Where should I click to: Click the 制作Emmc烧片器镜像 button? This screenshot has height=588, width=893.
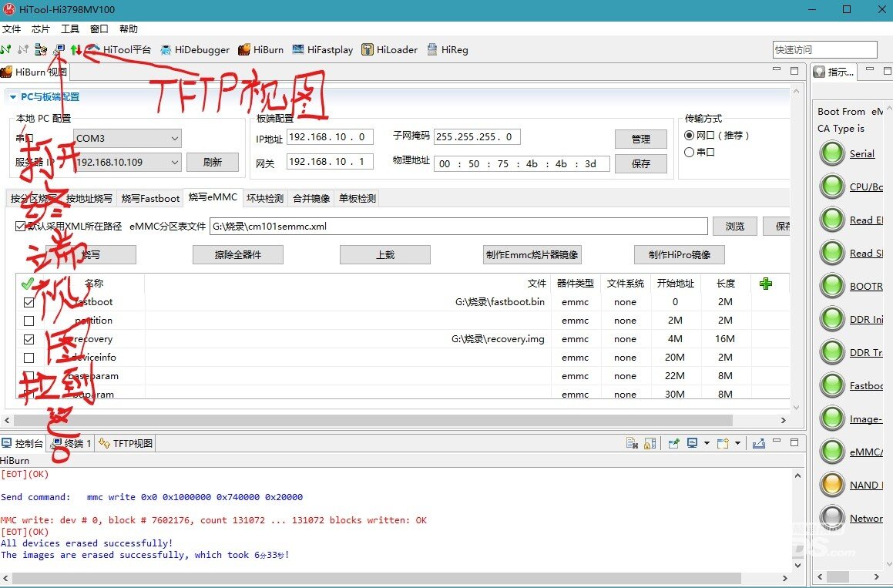532,254
